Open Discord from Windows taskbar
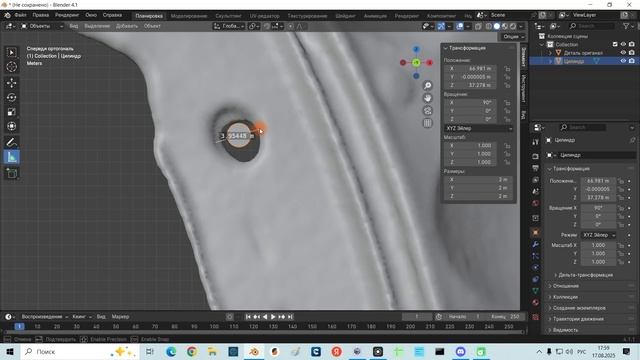This screenshot has width=640, height=360. click(460, 351)
